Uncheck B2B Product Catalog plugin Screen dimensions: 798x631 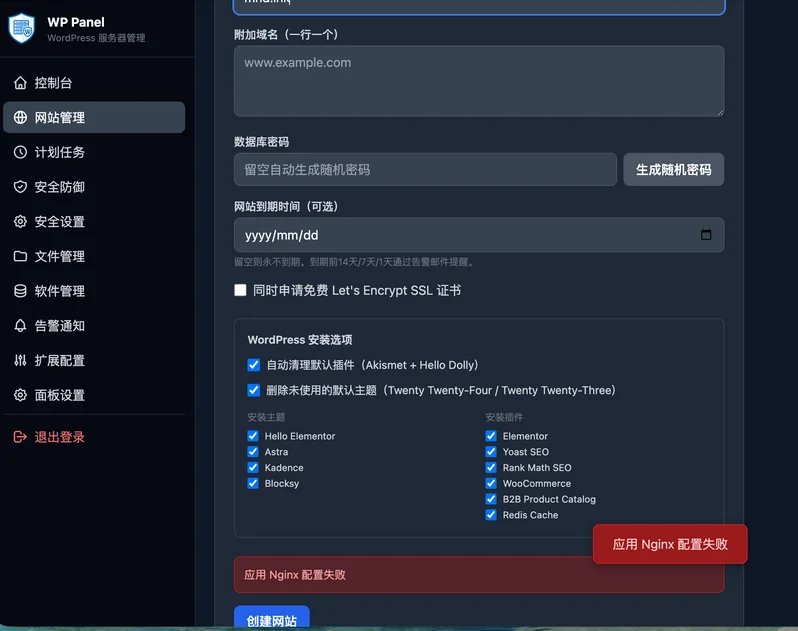491,499
